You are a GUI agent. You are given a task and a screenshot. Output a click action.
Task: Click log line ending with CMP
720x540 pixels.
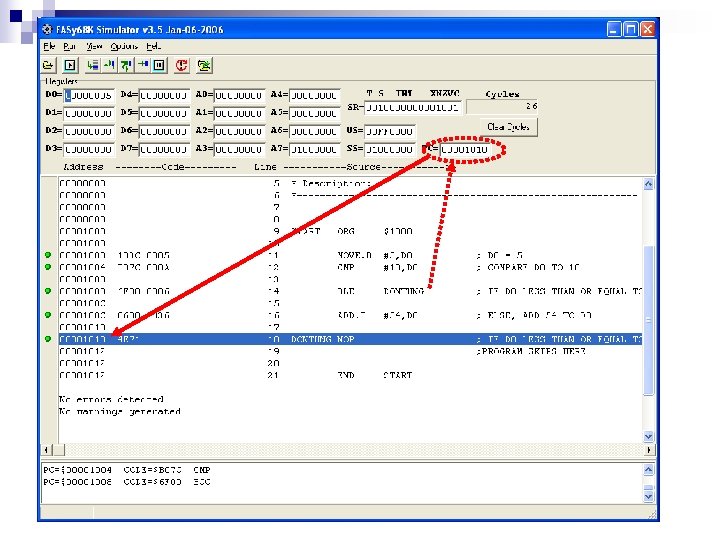coord(127,470)
